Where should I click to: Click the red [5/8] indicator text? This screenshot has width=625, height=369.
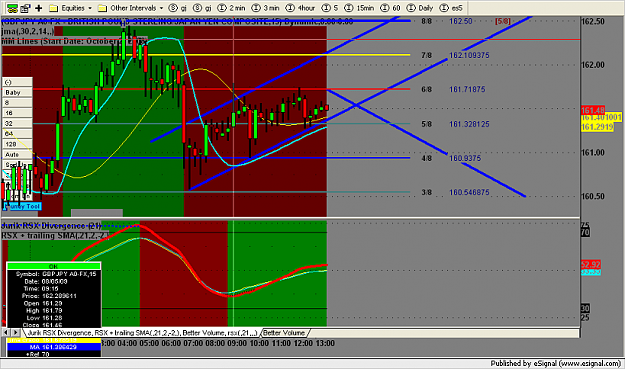(x=503, y=21)
